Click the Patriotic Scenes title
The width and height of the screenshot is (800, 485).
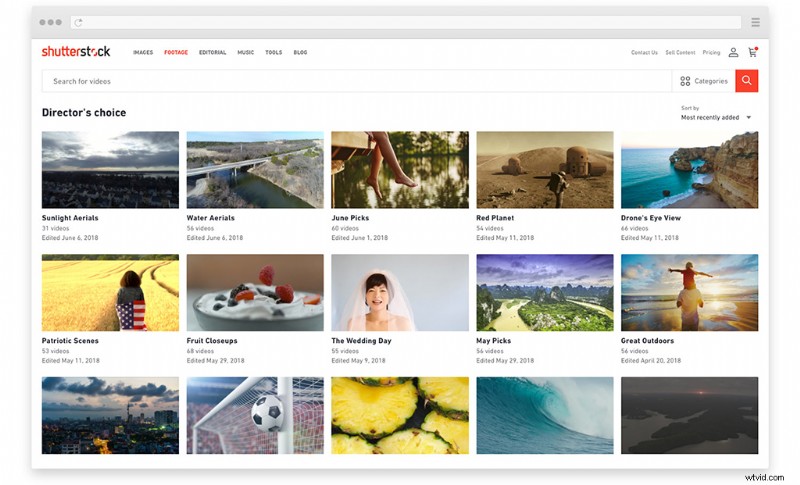click(x=70, y=341)
